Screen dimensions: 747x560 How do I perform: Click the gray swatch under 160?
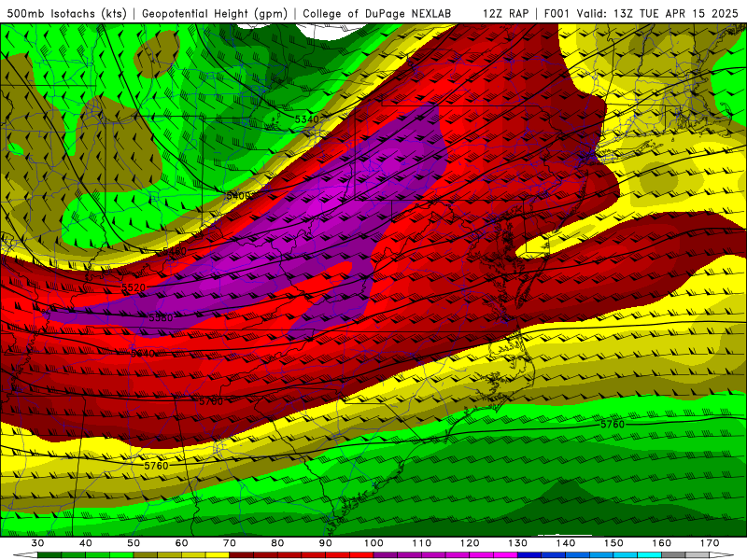click(673, 555)
